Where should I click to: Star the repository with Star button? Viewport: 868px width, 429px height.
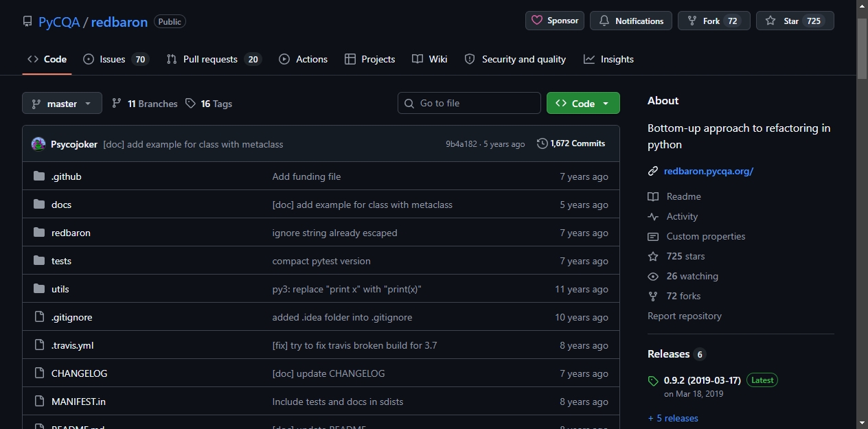795,21
